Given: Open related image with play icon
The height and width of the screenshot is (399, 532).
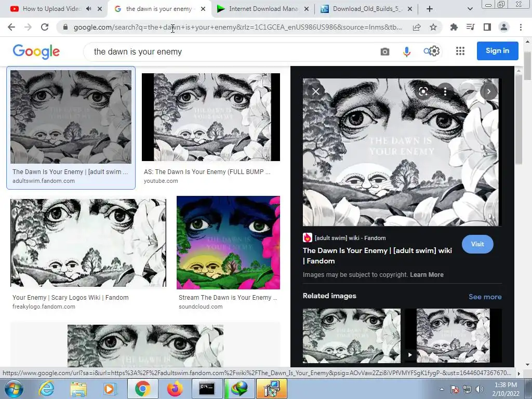Looking at the screenshot, I should [453, 336].
